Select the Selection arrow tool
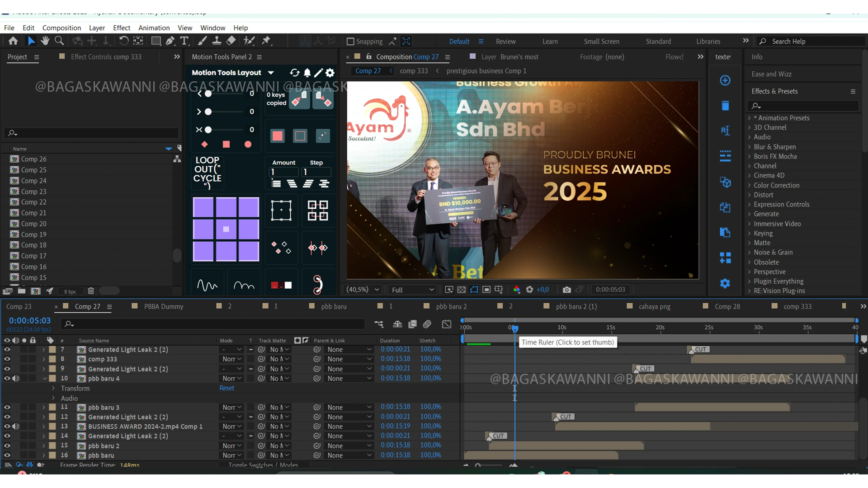This screenshot has height=488, width=868. 31,41
